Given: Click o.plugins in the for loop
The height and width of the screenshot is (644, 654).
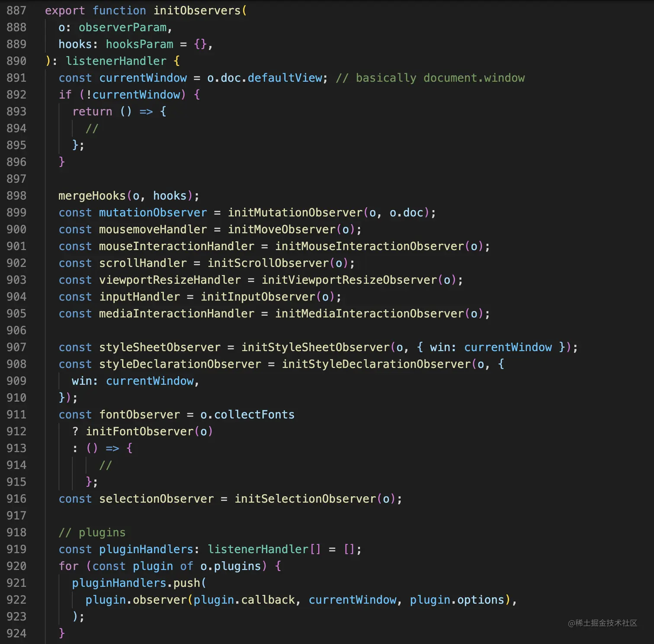Looking at the screenshot, I should click(231, 567).
